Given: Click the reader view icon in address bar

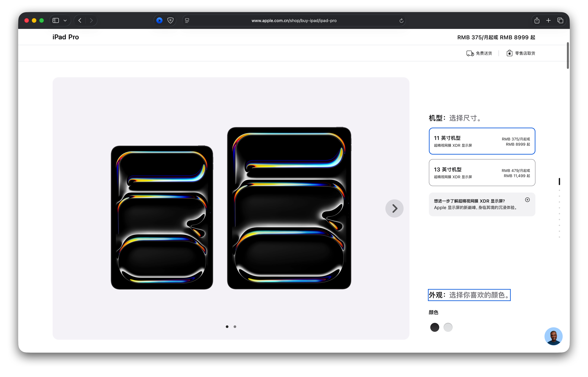Looking at the screenshot, I should click(187, 21).
